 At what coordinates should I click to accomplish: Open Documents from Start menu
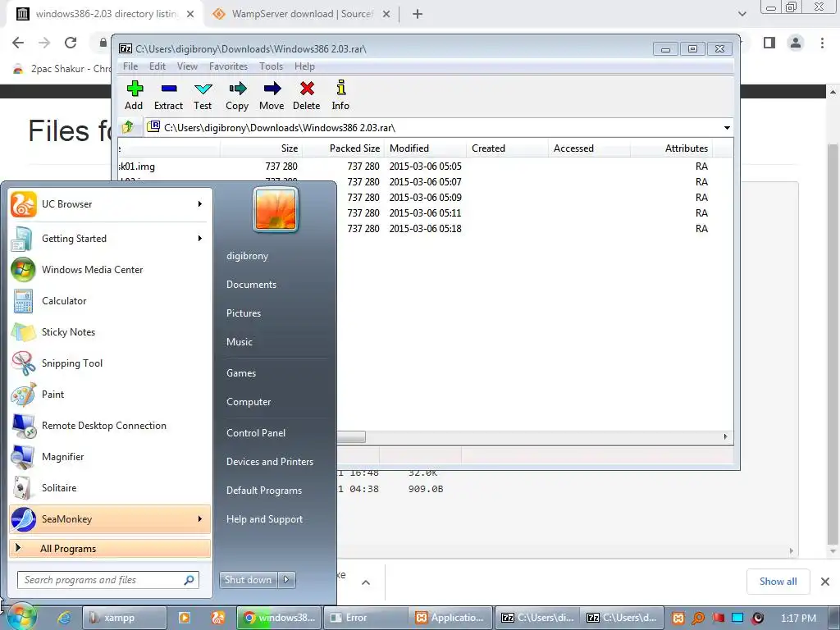click(x=251, y=285)
